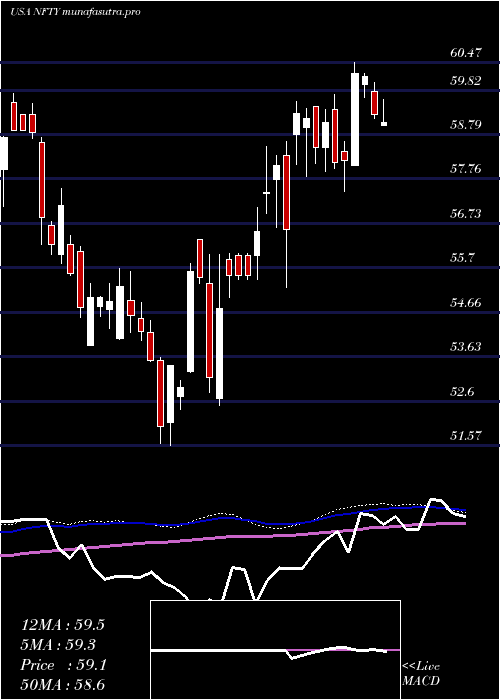Image resolution: width=500 pixels, height=700 pixels.
Task: Click the 52.6 price level label
Action: click(x=462, y=392)
